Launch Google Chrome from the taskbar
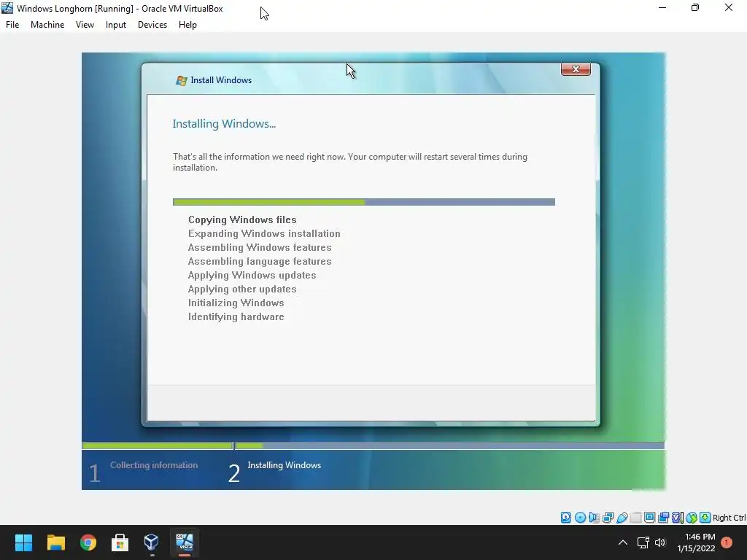 tap(88, 542)
